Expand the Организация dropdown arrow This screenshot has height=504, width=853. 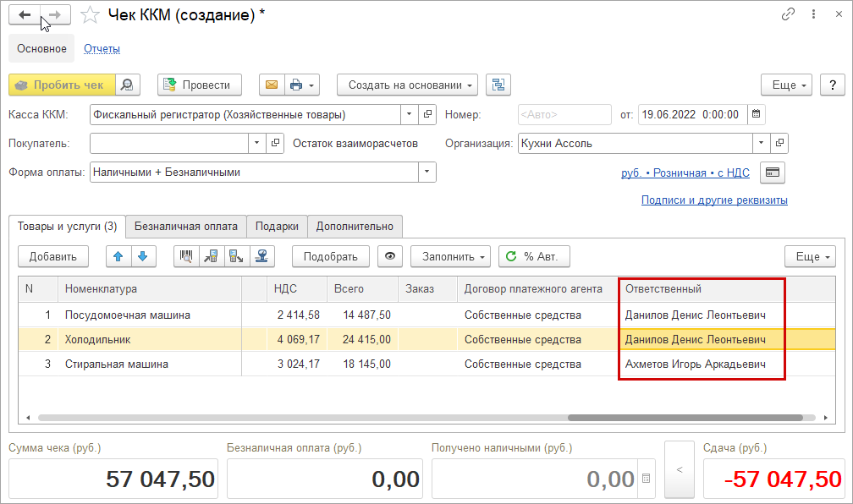click(761, 143)
